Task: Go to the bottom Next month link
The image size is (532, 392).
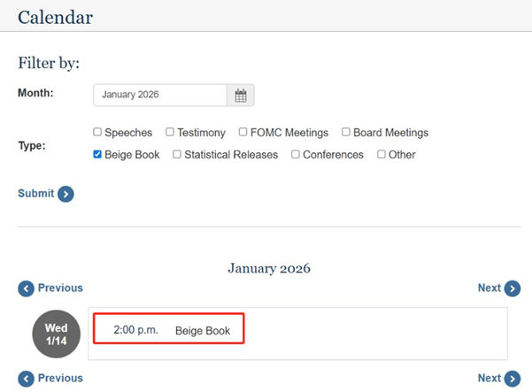Action: coord(489,379)
